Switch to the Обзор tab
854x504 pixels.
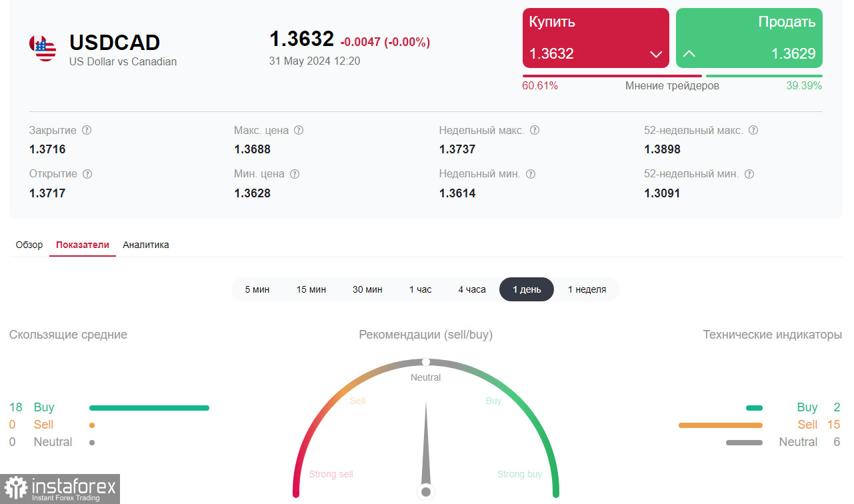pyautogui.click(x=29, y=245)
